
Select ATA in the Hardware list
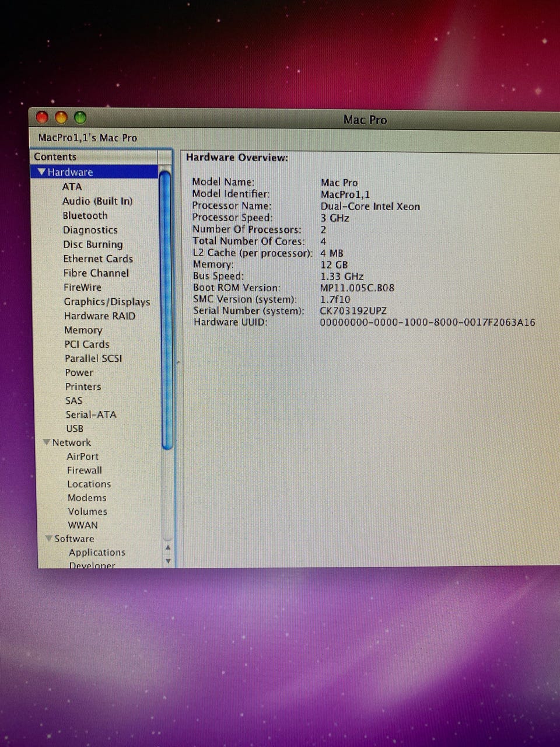point(72,187)
